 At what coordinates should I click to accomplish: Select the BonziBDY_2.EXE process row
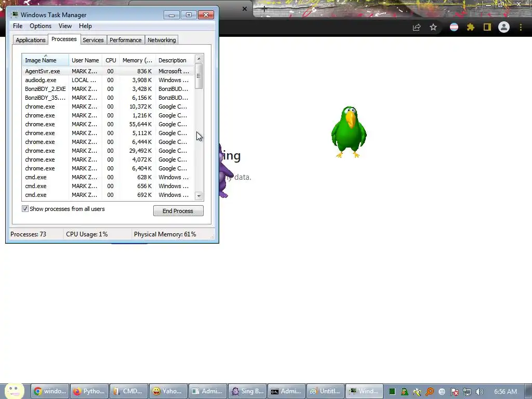108,89
